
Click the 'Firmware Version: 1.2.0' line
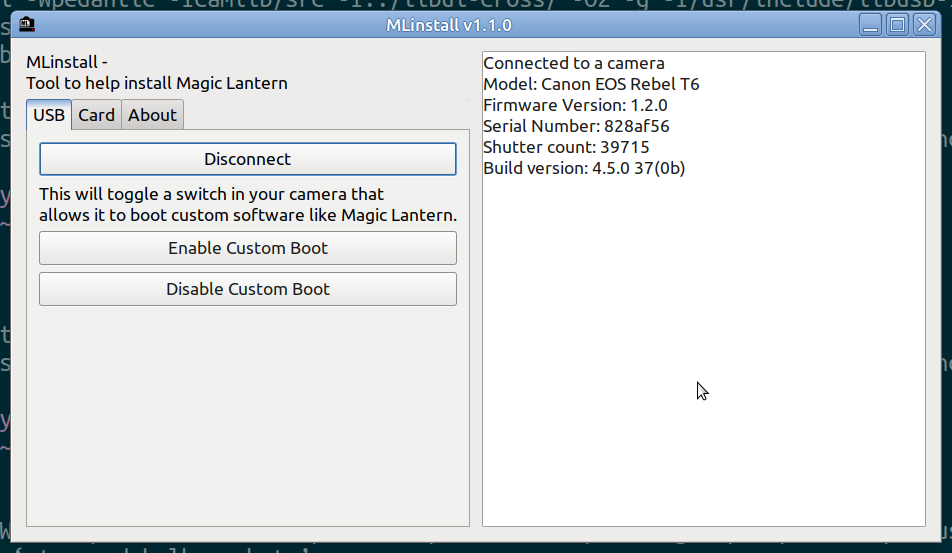pyautogui.click(x=575, y=105)
